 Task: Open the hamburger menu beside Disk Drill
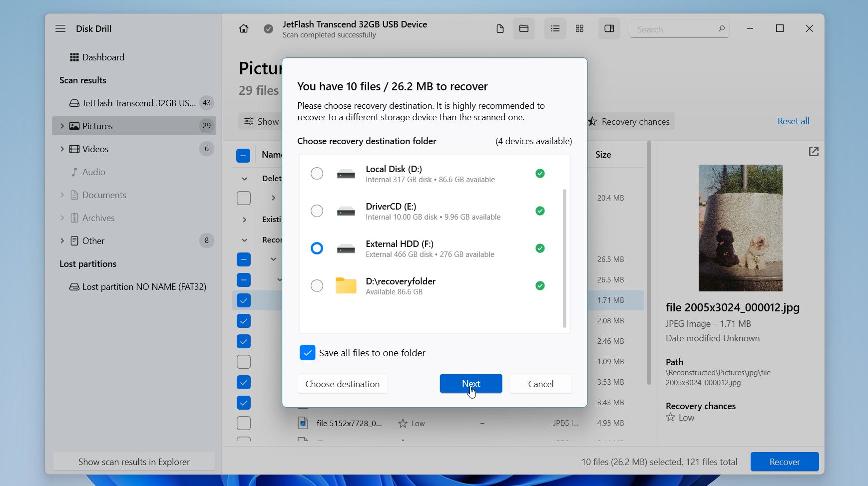point(60,28)
